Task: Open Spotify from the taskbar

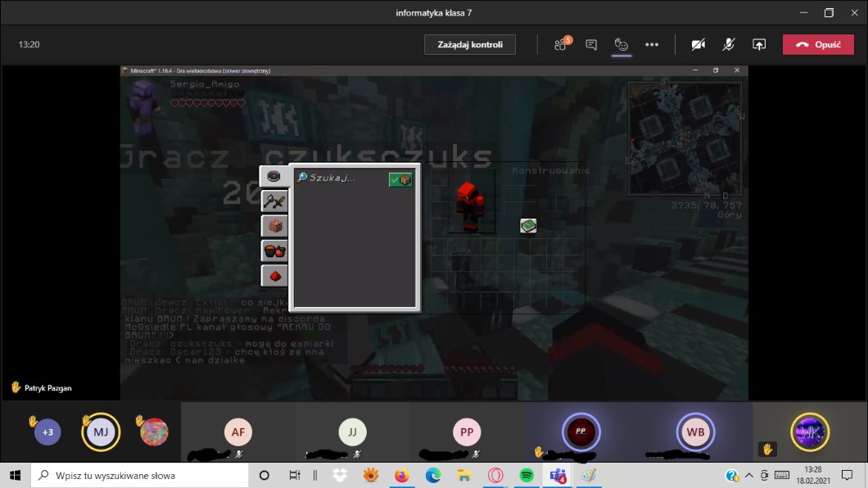Action: click(526, 475)
